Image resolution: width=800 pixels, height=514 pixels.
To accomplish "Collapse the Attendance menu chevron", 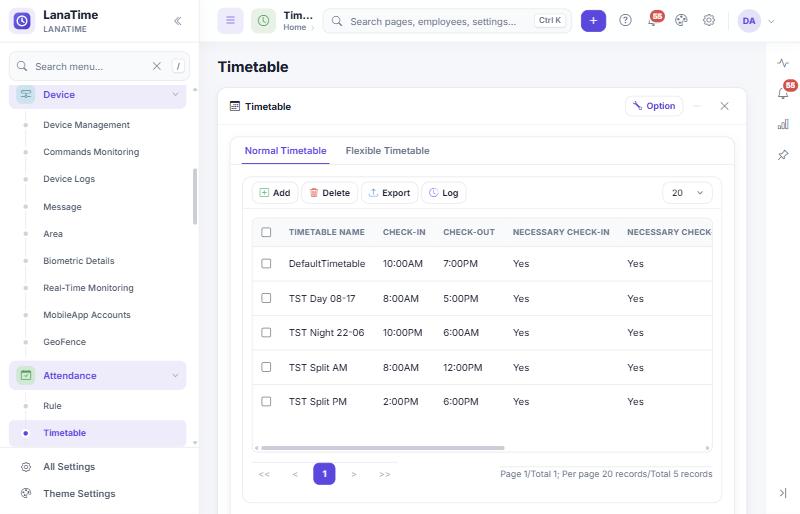I will click(175, 376).
